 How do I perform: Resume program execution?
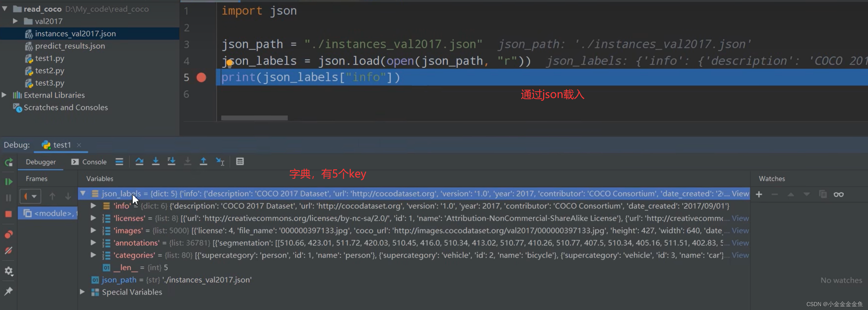pos(9,182)
